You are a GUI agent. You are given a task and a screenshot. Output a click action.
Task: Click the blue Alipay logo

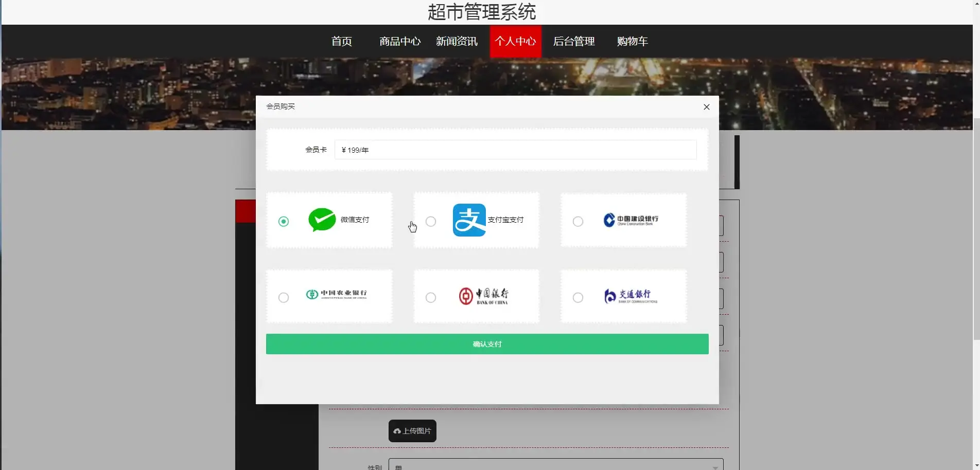469,220
